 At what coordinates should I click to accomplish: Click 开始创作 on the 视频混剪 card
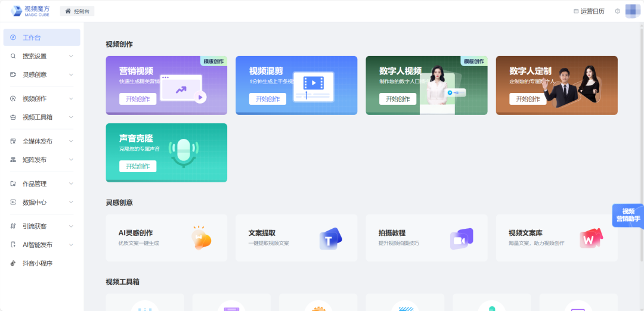[x=268, y=99]
